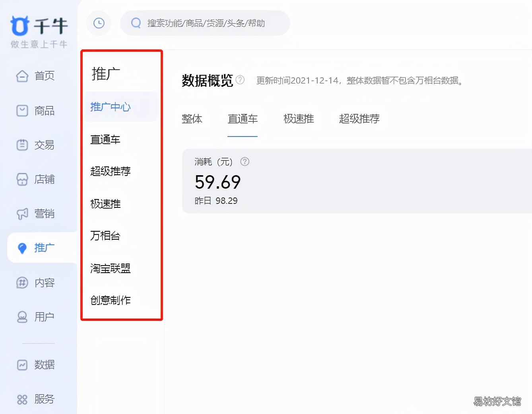The height and width of the screenshot is (414, 532).
Task: Switch to the 超级推荐 data tab
Action: point(359,119)
